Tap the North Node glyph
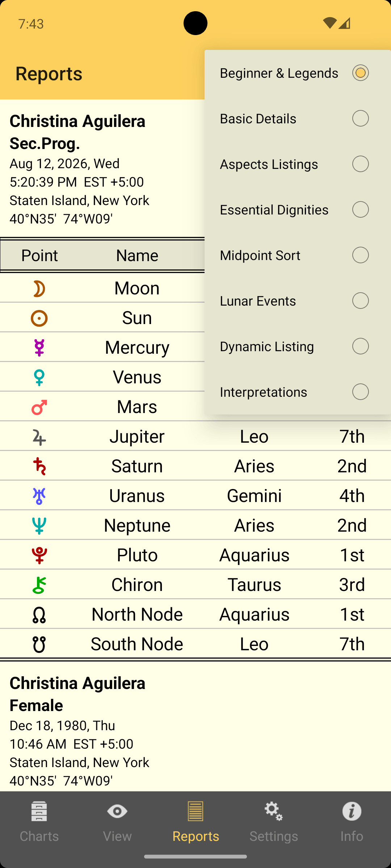 pyautogui.click(x=39, y=615)
